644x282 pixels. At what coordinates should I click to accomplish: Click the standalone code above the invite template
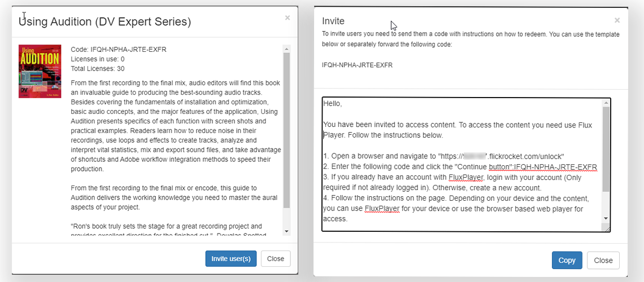(x=357, y=65)
